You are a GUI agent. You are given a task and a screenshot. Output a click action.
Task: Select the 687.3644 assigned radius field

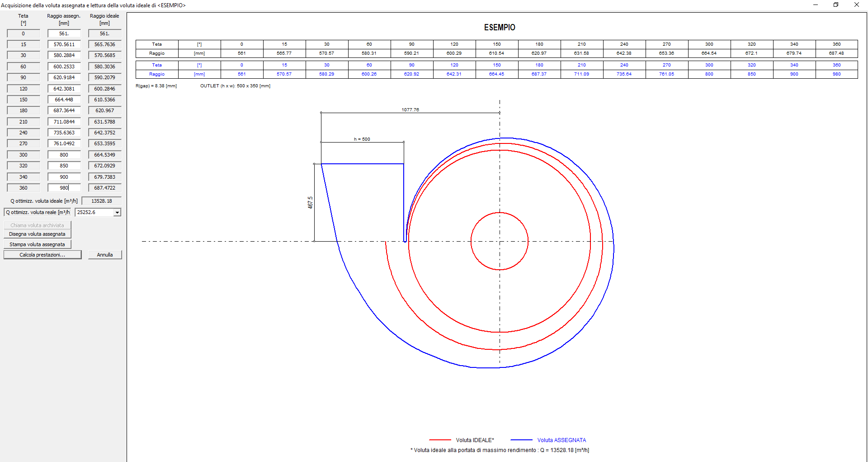pyautogui.click(x=64, y=110)
